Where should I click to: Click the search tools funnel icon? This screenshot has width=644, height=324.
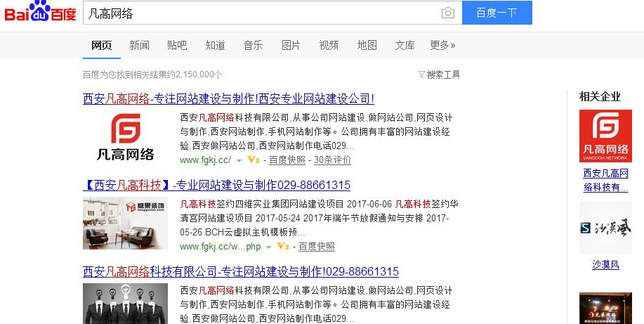click(421, 74)
